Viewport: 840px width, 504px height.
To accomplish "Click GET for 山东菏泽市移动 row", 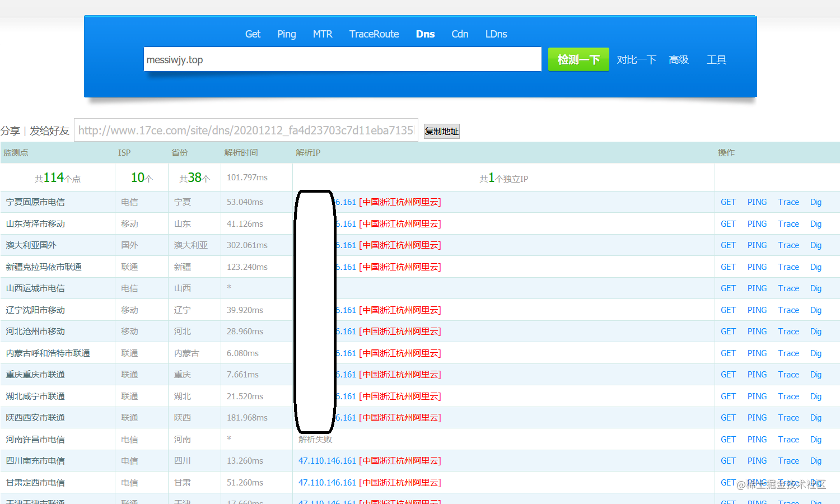I will [x=728, y=224].
